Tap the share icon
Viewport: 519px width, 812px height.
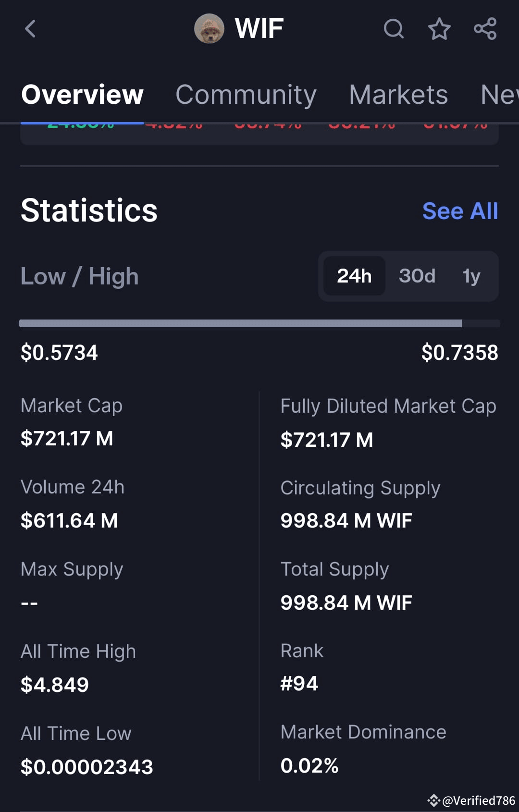tap(485, 29)
